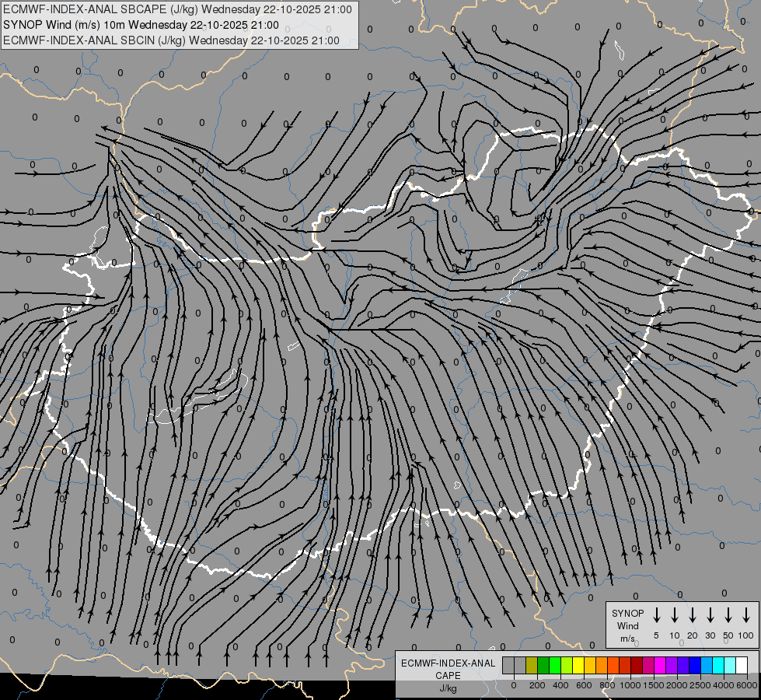761x700 pixels.
Task: Click the SBCIN title line
Action: tap(171, 40)
